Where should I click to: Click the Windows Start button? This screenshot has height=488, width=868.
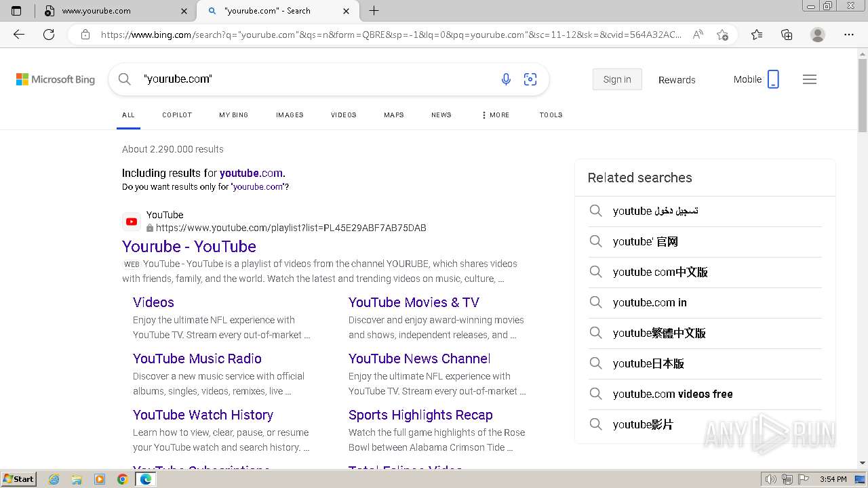[18, 479]
